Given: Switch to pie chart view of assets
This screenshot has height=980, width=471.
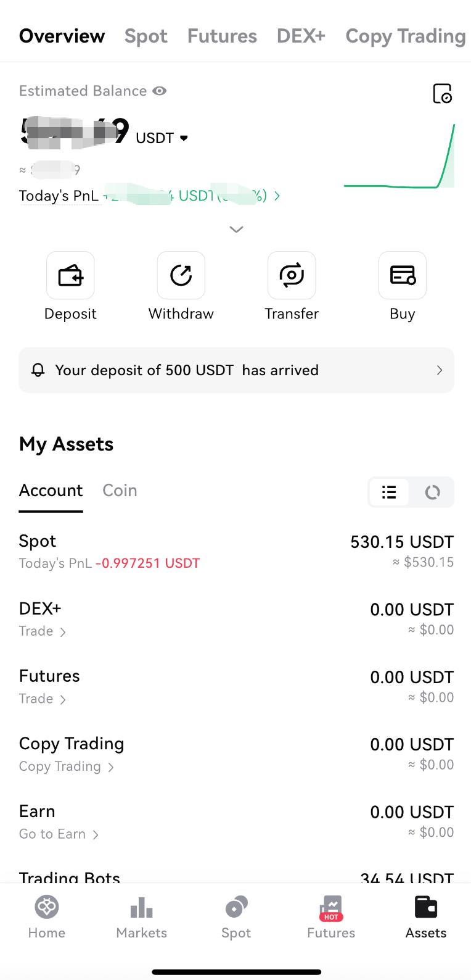Looking at the screenshot, I should point(432,492).
